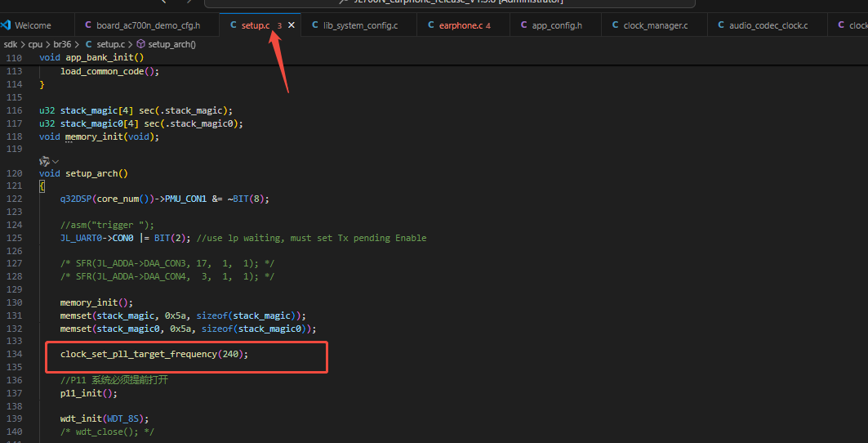Click the //P11 comment on line 136

pyautogui.click(x=114, y=380)
